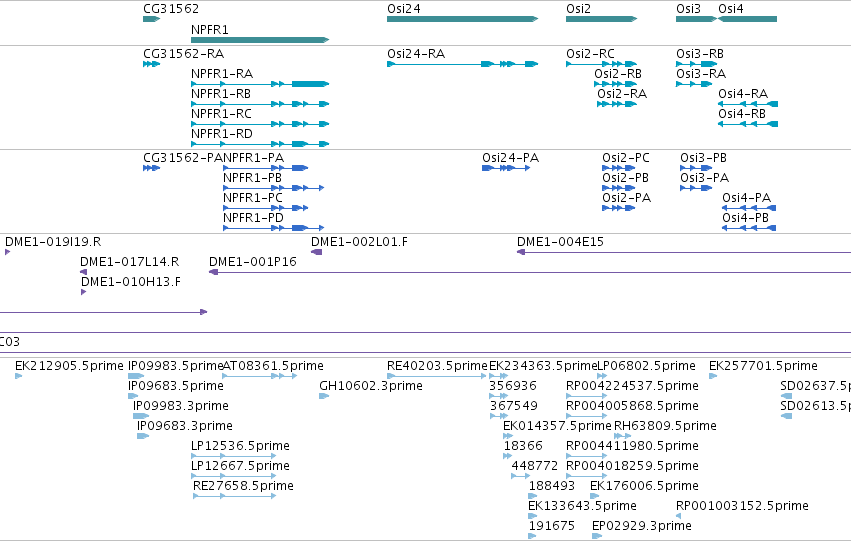Select the LP12667.5prime EST alignment
851x541 pixels.
[x=233, y=476]
